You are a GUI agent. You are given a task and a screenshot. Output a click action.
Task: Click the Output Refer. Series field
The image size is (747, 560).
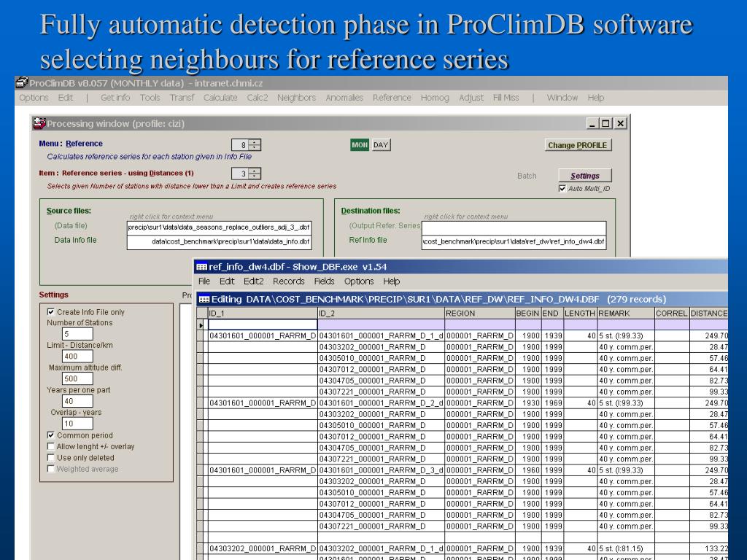(514, 227)
